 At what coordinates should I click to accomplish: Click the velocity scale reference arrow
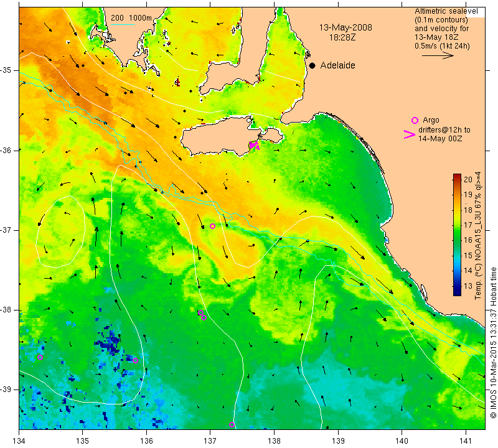click(x=438, y=55)
